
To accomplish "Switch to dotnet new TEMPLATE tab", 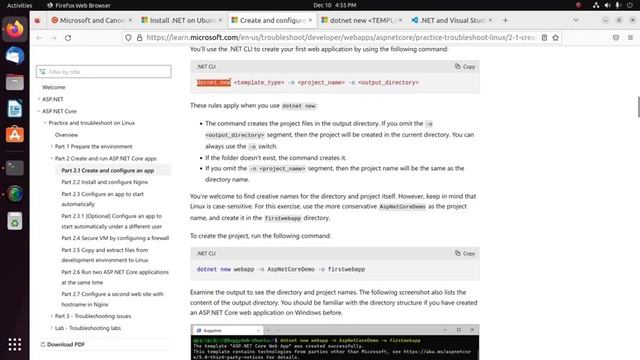I will point(362,20).
